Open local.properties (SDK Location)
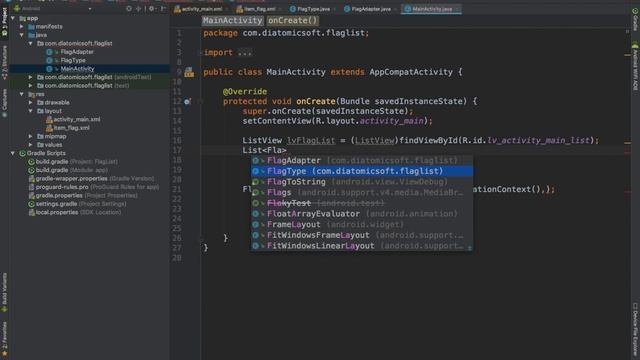The height and width of the screenshot is (360, 640). [78, 213]
